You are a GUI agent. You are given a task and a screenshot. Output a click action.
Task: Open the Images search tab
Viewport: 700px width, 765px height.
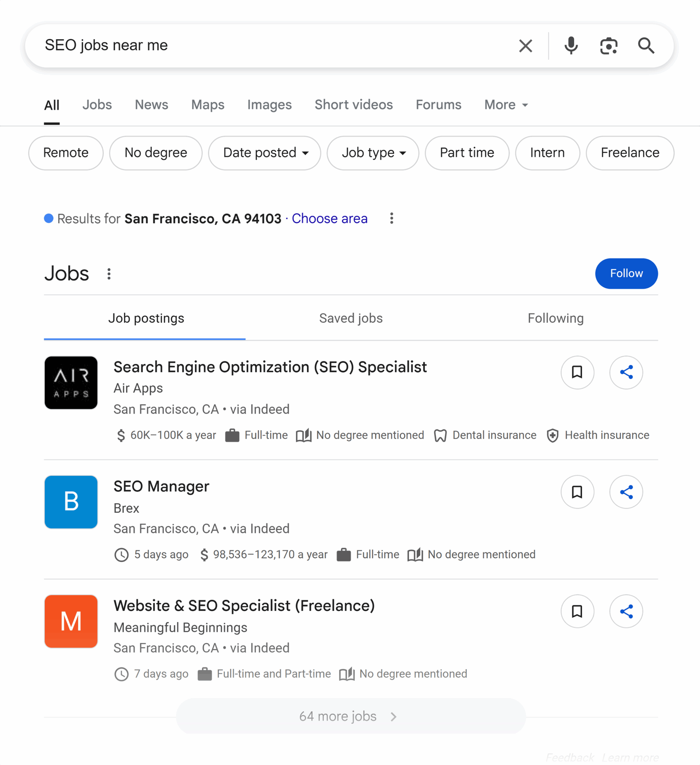click(x=269, y=105)
